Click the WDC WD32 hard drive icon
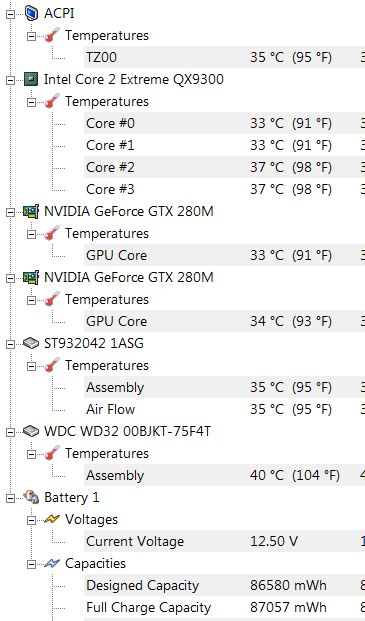The width and height of the screenshot is (365, 621). point(31,431)
